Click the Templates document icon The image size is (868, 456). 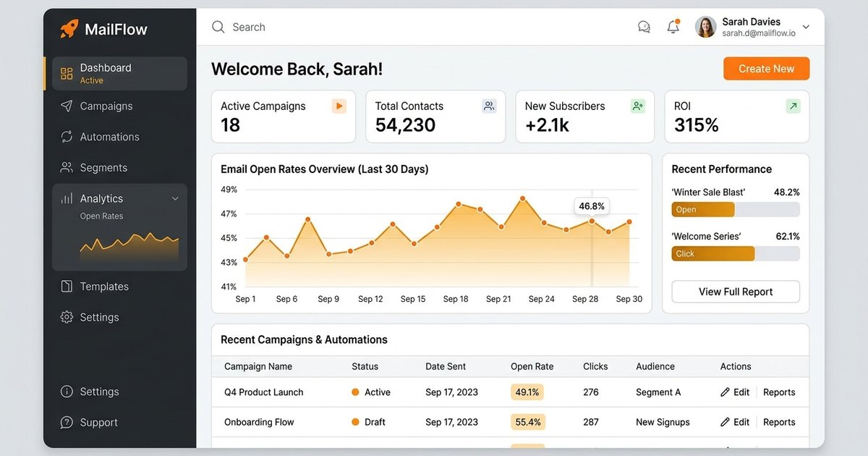pyautogui.click(x=67, y=287)
